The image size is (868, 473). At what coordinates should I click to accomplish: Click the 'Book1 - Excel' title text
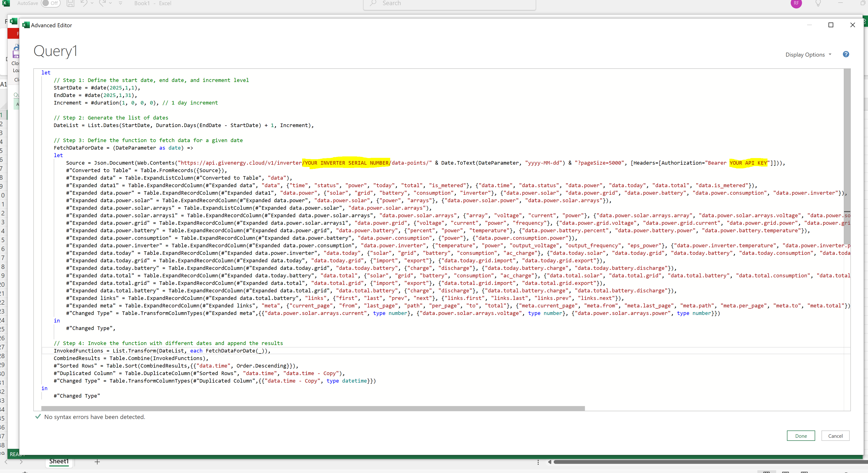tap(153, 3)
